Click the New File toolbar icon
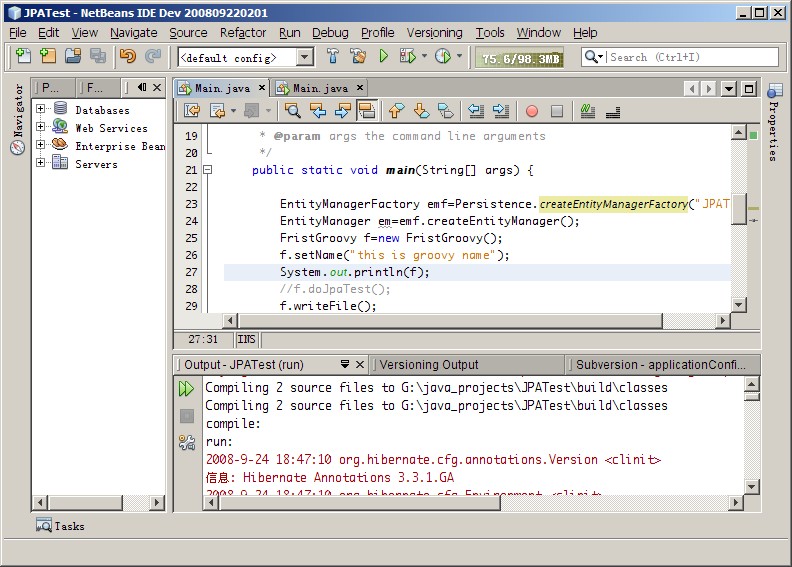 coord(23,56)
